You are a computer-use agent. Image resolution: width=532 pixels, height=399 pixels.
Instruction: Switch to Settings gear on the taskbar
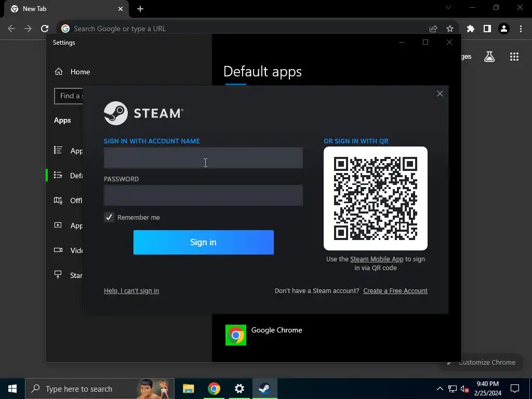pyautogui.click(x=240, y=389)
